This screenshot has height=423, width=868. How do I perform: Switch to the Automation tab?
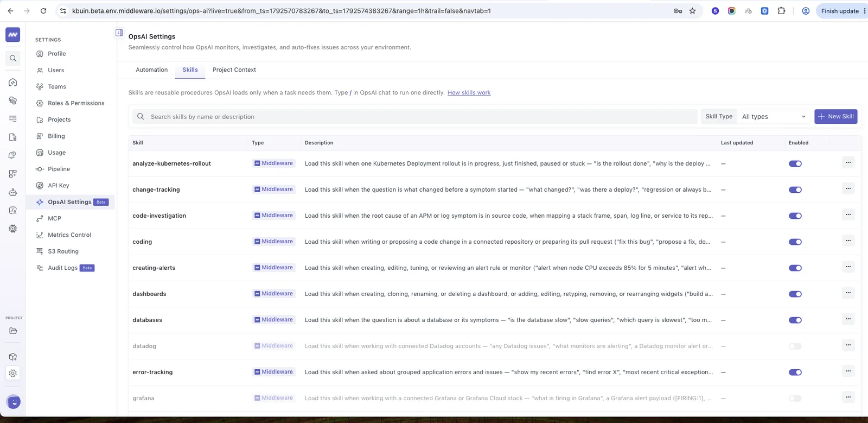click(x=152, y=70)
